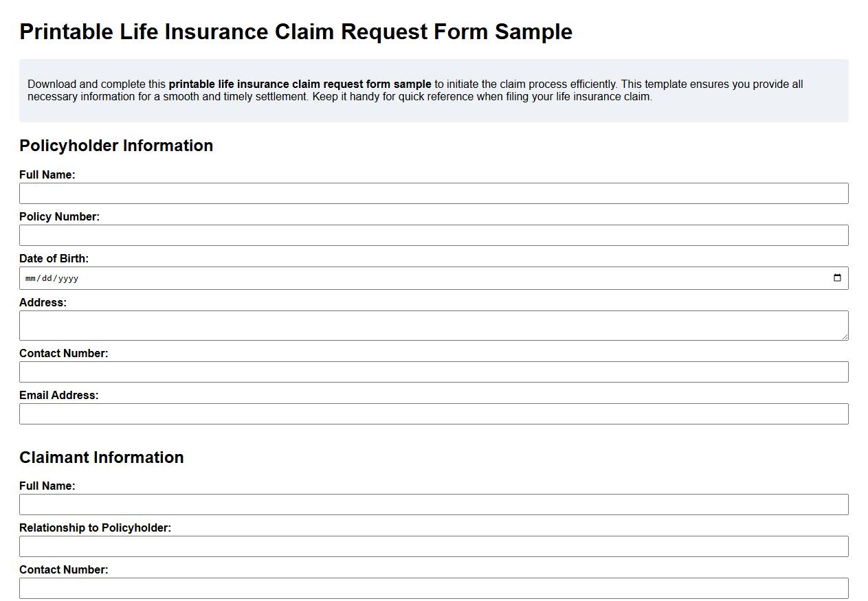Click the Policy Number input field
This screenshot has width=868, height=601.
[x=433, y=235]
